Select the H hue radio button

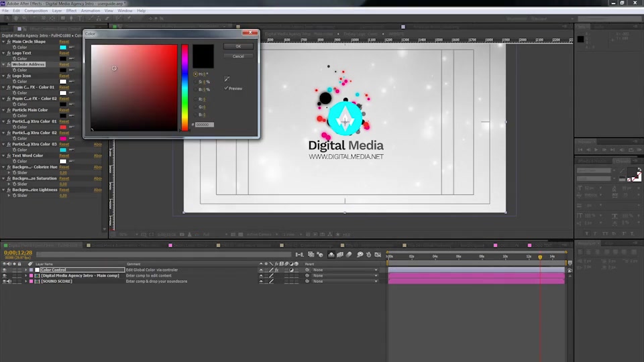195,74
